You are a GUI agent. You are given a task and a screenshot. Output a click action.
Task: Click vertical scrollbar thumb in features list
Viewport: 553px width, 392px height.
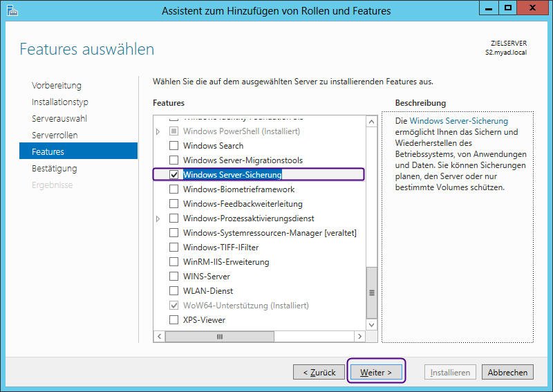coord(371,292)
